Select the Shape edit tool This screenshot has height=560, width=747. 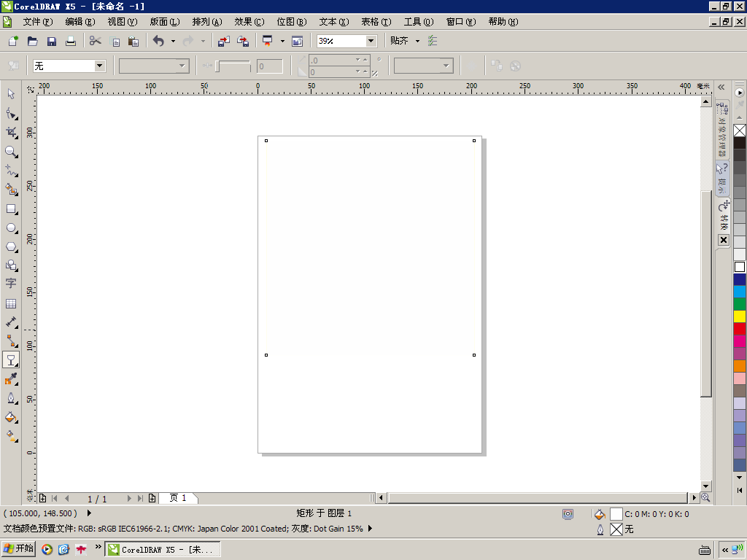[11, 113]
